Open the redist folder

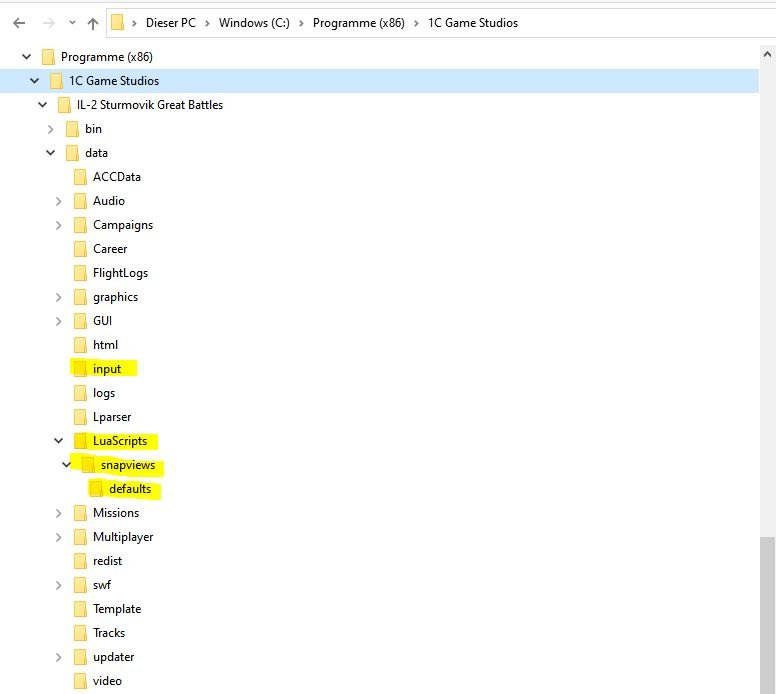coord(107,561)
